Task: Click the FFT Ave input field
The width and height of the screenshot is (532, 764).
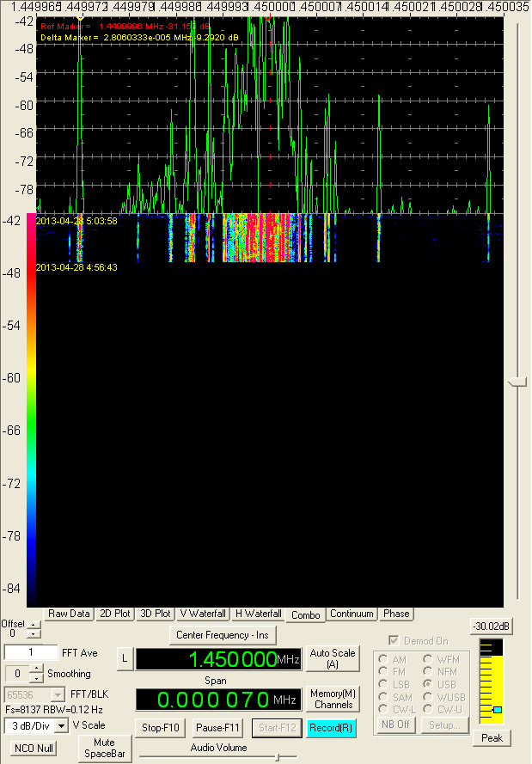Action: 31,652
